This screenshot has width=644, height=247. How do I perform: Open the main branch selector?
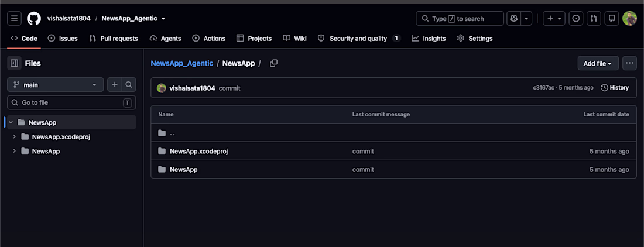[x=56, y=85]
